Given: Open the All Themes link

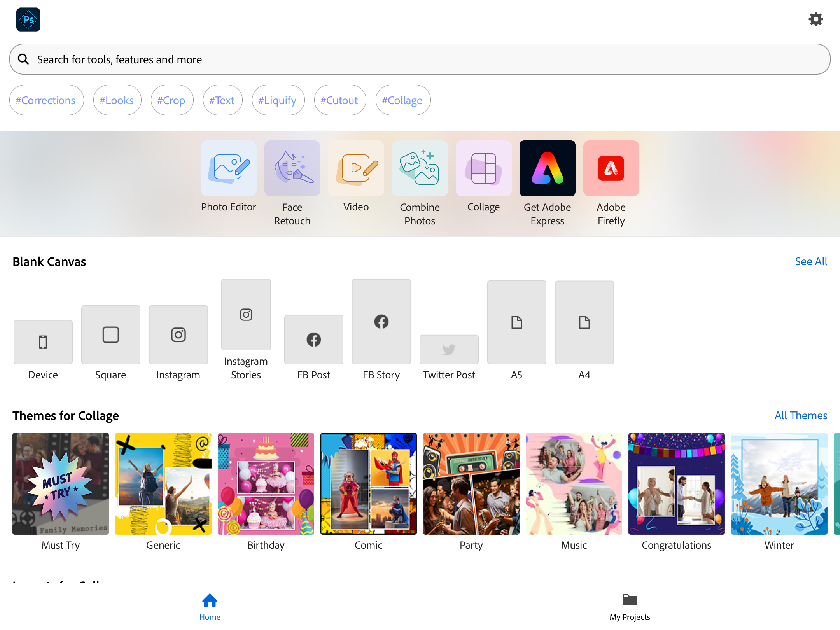Looking at the screenshot, I should coord(801,415).
